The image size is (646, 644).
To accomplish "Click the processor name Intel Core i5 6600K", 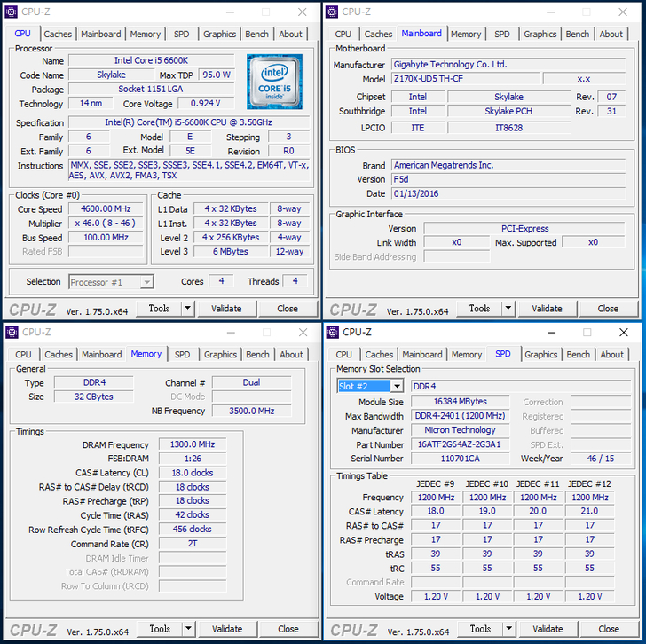I will coord(152,60).
